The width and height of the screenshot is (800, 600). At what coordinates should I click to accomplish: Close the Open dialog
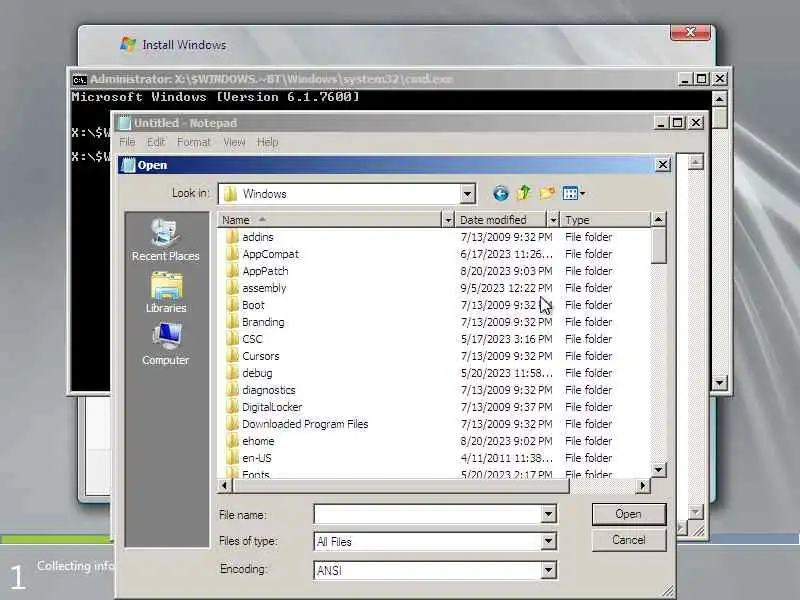tap(662, 165)
